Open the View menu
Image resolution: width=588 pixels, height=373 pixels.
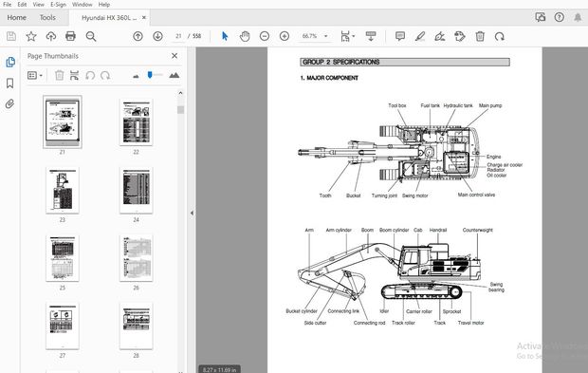pyautogui.click(x=38, y=5)
